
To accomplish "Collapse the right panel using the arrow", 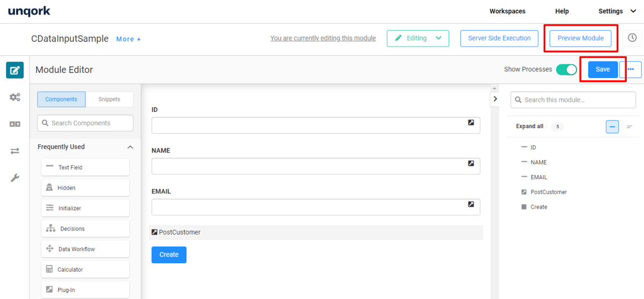I will [x=495, y=99].
